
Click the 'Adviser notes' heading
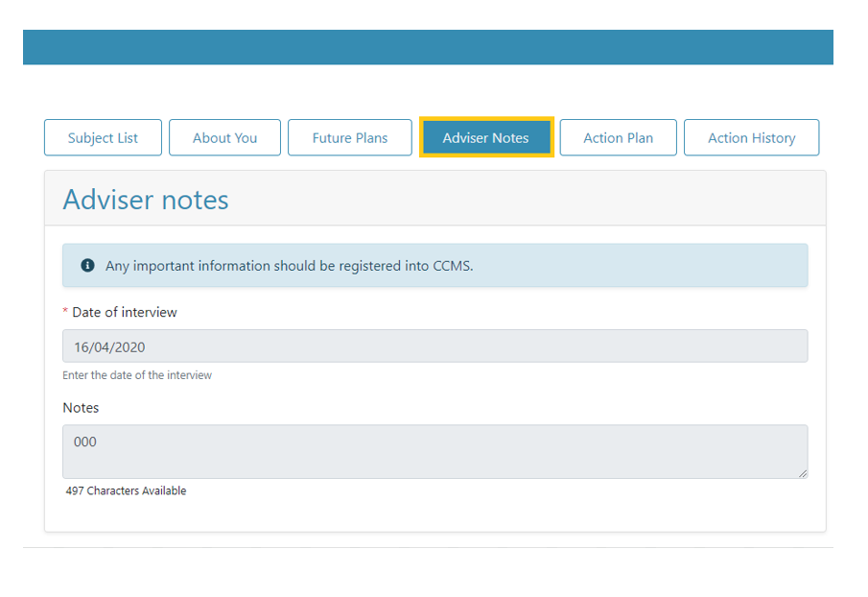point(146,200)
